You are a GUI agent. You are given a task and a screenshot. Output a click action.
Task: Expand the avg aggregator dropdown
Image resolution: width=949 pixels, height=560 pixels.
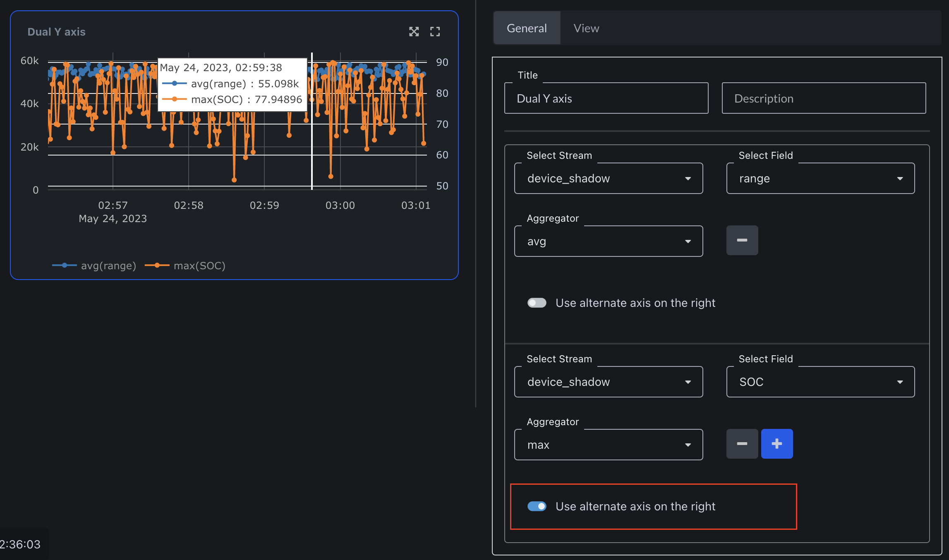pos(608,241)
